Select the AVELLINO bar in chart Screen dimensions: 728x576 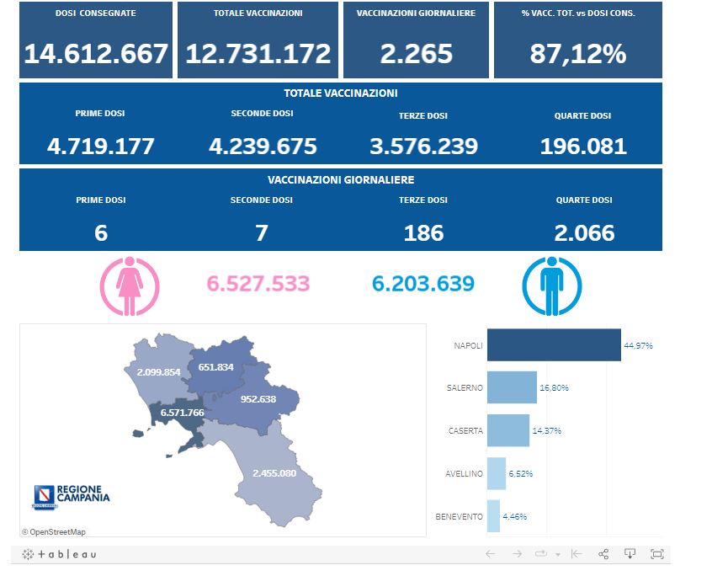click(497, 473)
